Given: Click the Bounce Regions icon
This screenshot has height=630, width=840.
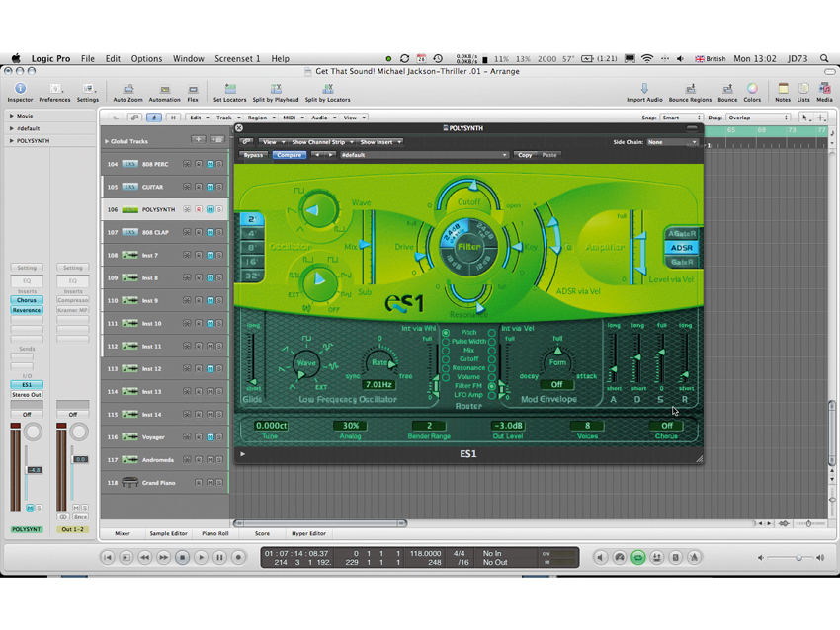Looking at the screenshot, I should tap(690, 89).
